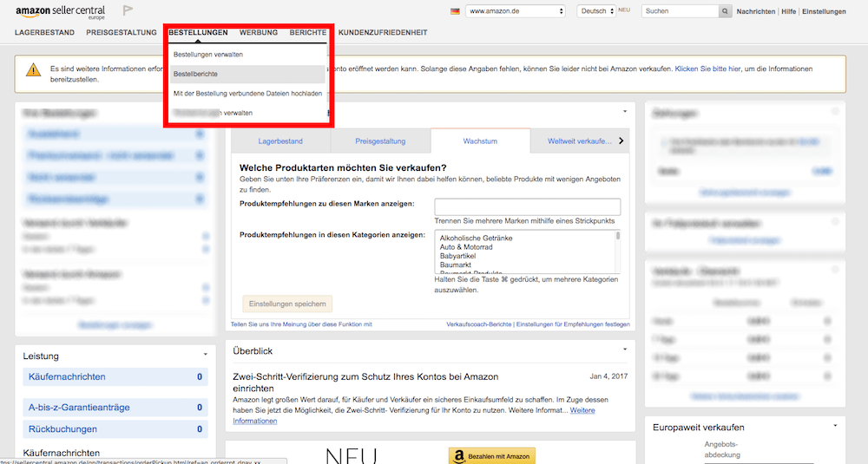
Task: Open the KUNDENZUFRIEDENHEIT menu
Action: point(383,33)
